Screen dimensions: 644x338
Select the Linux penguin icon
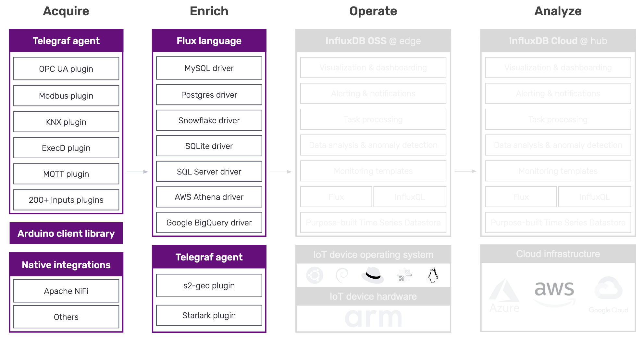point(433,275)
